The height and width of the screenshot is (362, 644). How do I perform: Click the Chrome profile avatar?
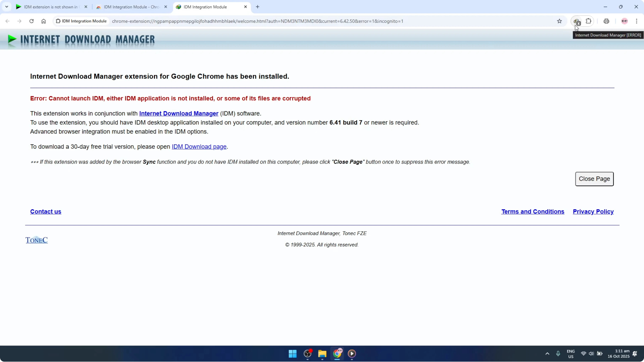pos(624,21)
